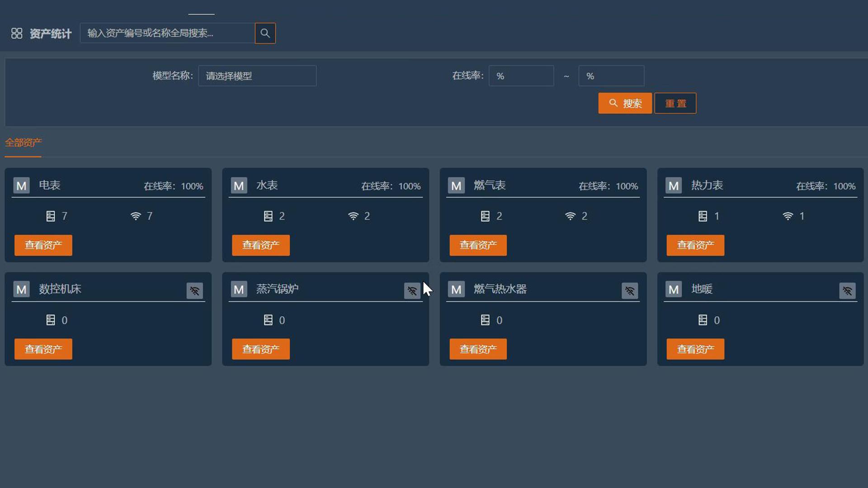Click the 电表 card title
The height and width of the screenshot is (488, 868).
pos(50,185)
